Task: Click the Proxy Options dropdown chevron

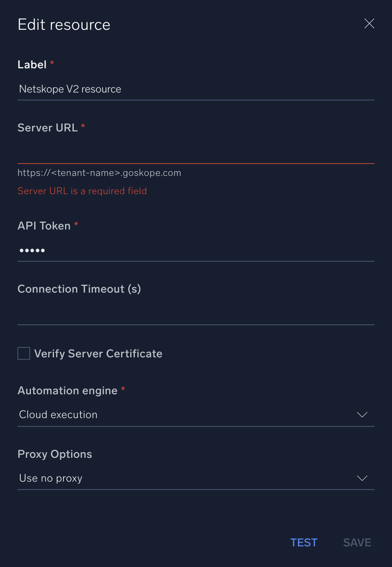Action: coord(362,478)
